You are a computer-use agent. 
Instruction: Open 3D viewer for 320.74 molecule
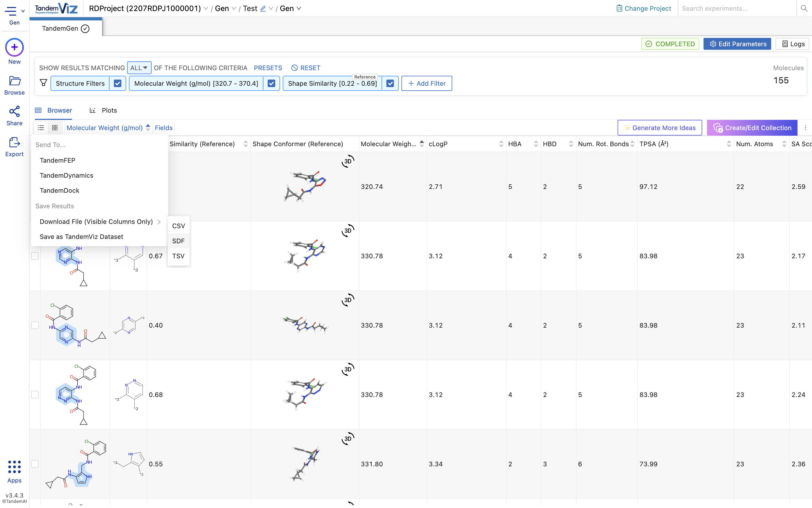tap(348, 161)
